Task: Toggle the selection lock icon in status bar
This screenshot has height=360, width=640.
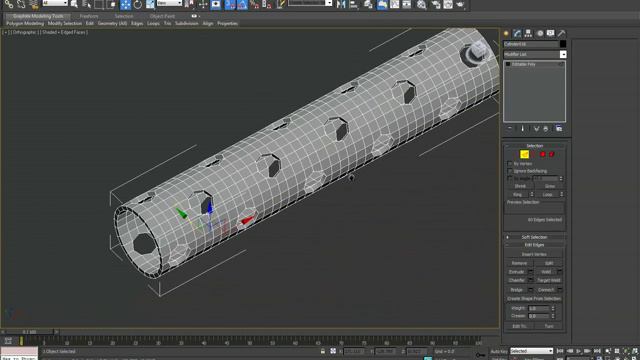Action: (323, 351)
